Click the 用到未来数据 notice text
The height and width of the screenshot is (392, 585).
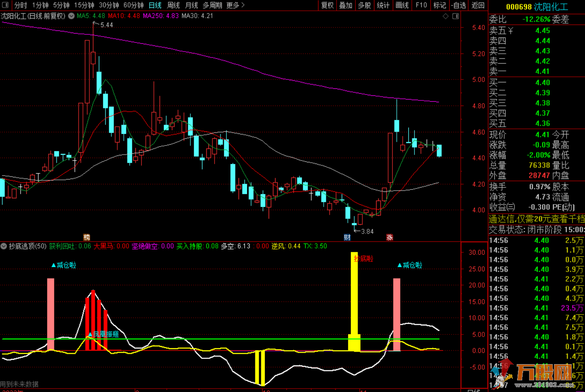[x=19, y=384]
